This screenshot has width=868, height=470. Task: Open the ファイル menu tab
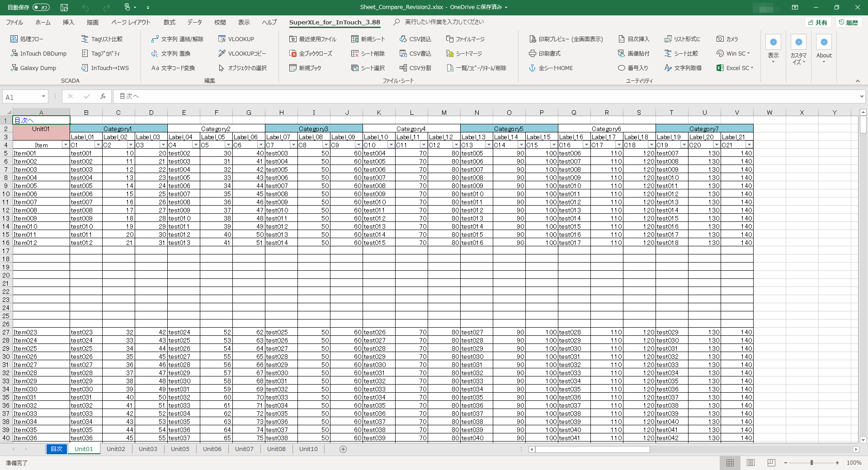[14, 22]
